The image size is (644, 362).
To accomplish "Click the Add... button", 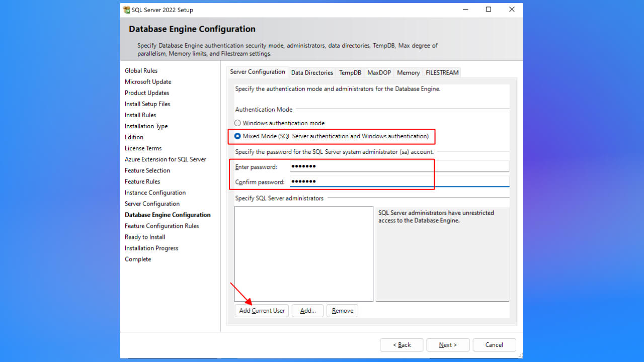I will coord(308,311).
